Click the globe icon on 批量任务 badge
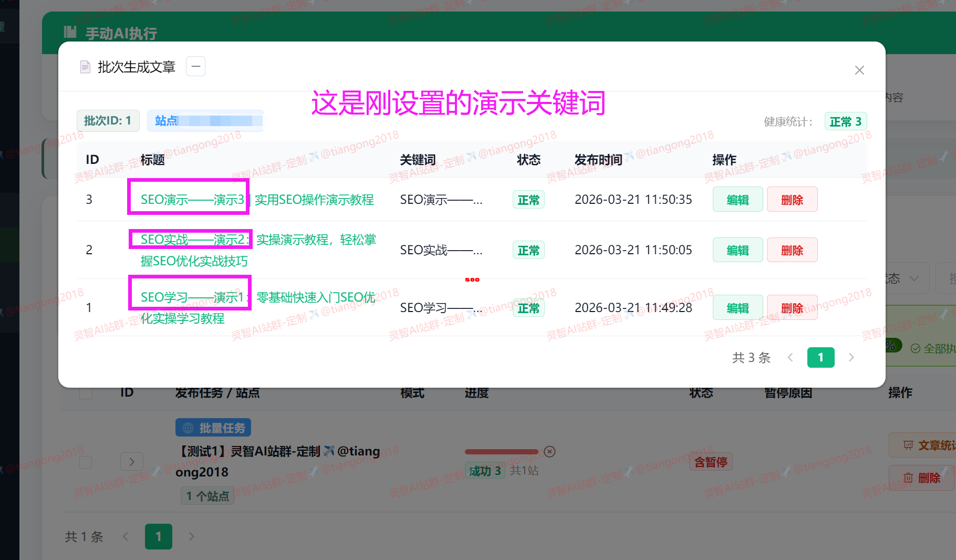The width and height of the screenshot is (956, 560). click(188, 427)
